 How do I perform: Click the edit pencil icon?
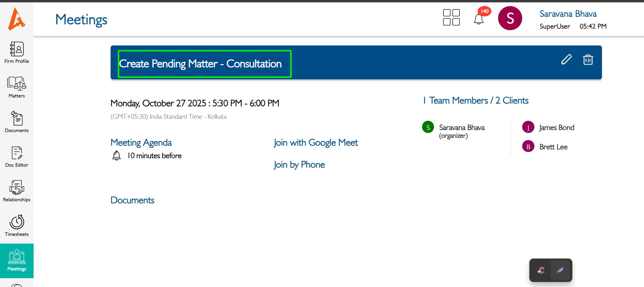tap(566, 59)
